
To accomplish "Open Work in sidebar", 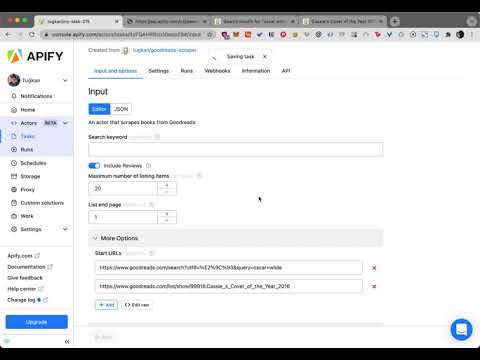I will coord(22,216).
